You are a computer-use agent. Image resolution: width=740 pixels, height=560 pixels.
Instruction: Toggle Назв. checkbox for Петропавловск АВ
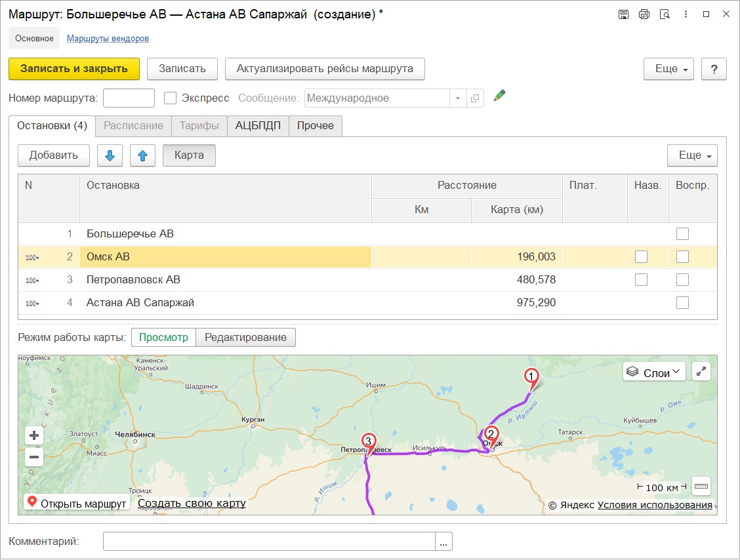tap(641, 280)
